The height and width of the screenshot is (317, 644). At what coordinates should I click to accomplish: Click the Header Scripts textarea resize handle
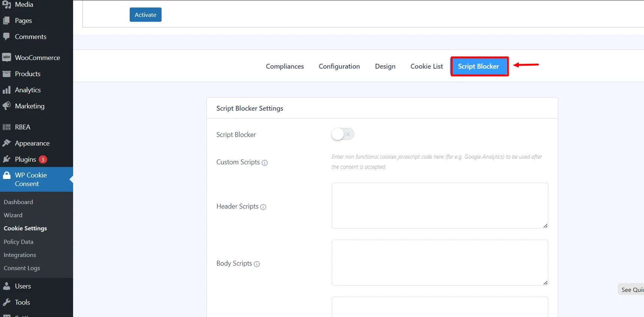click(545, 226)
